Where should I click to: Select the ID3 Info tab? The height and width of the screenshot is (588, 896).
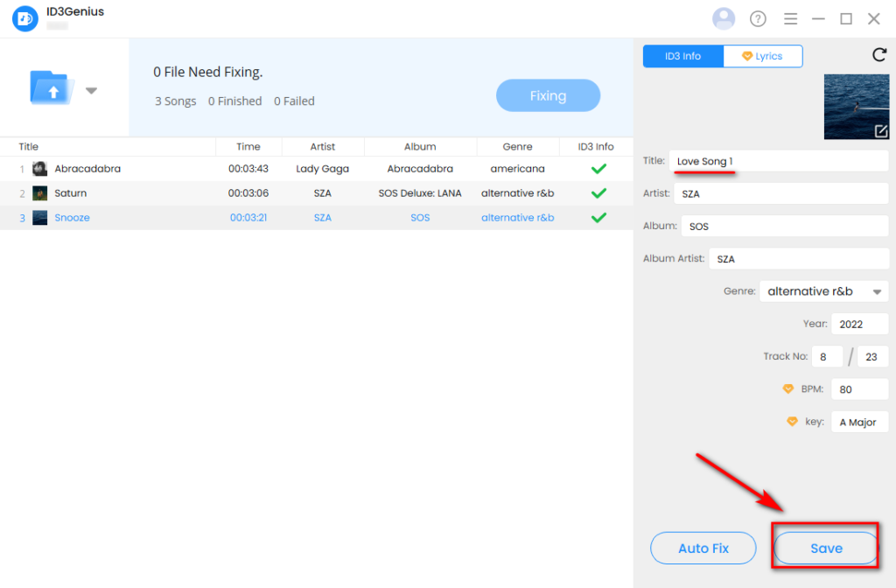point(683,56)
